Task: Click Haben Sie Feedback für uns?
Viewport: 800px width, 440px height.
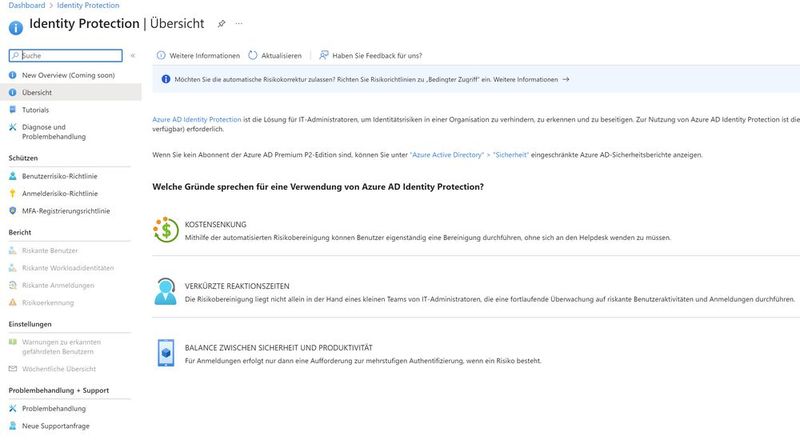Action: 371,56
